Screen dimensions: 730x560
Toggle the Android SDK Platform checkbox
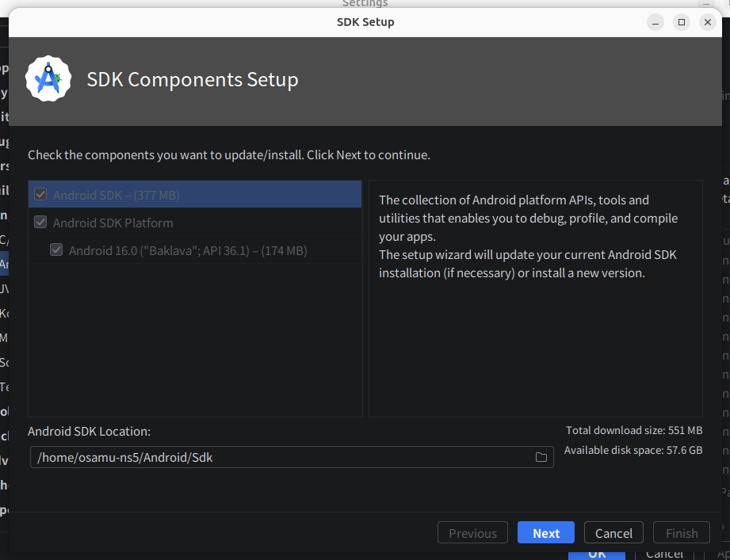coord(40,223)
